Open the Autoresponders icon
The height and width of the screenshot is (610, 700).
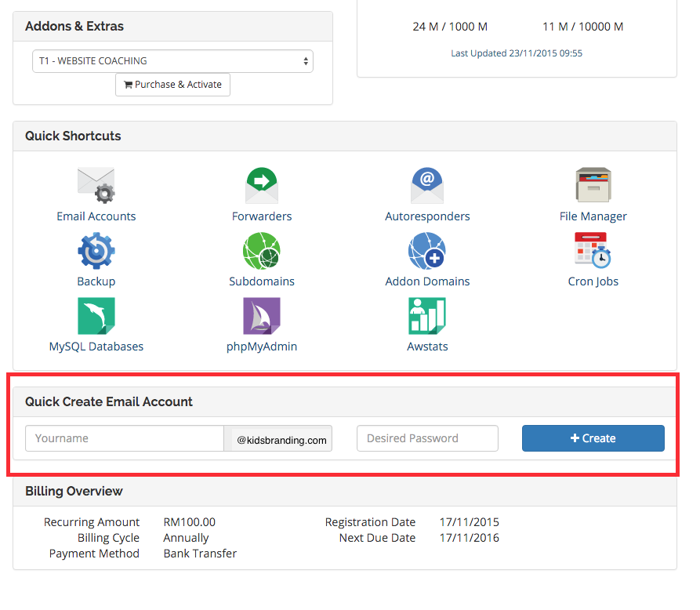pyautogui.click(x=427, y=186)
